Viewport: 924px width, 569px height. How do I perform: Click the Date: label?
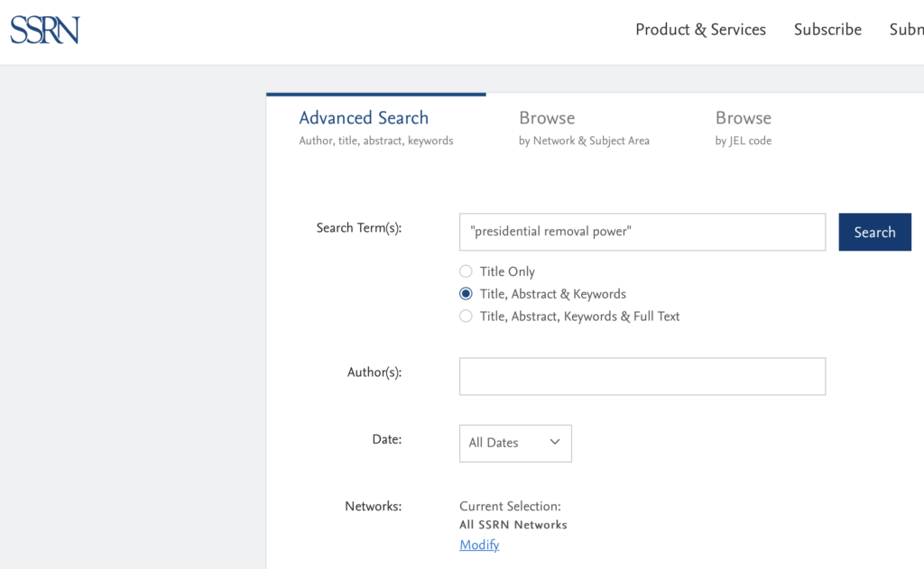(x=386, y=439)
